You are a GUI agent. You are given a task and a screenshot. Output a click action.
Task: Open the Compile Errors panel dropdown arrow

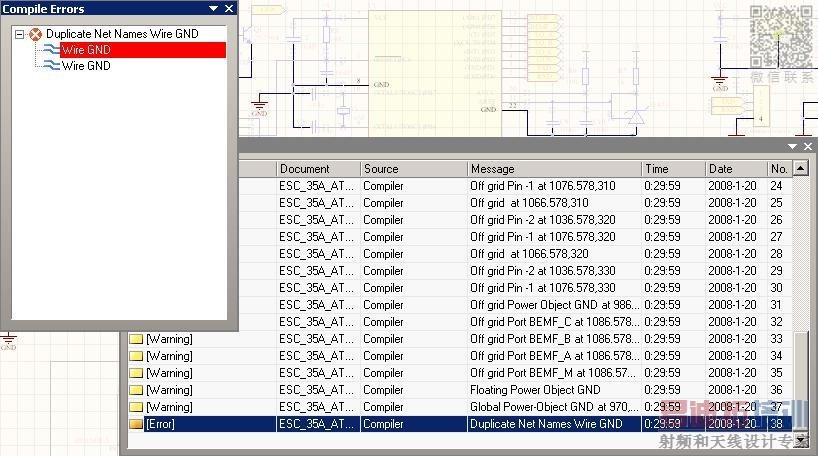[x=213, y=8]
